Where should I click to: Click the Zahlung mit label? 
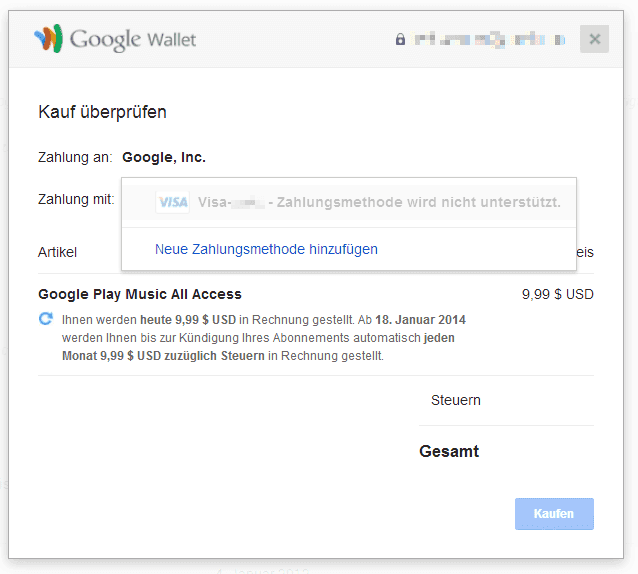coord(76,199)
